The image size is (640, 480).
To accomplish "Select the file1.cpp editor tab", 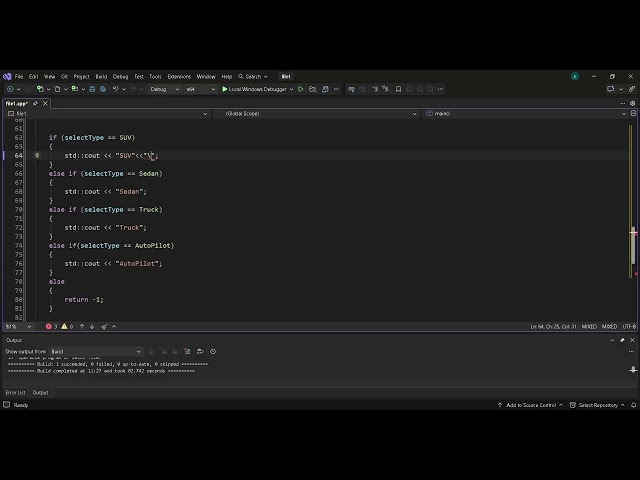I will point(16,104).
